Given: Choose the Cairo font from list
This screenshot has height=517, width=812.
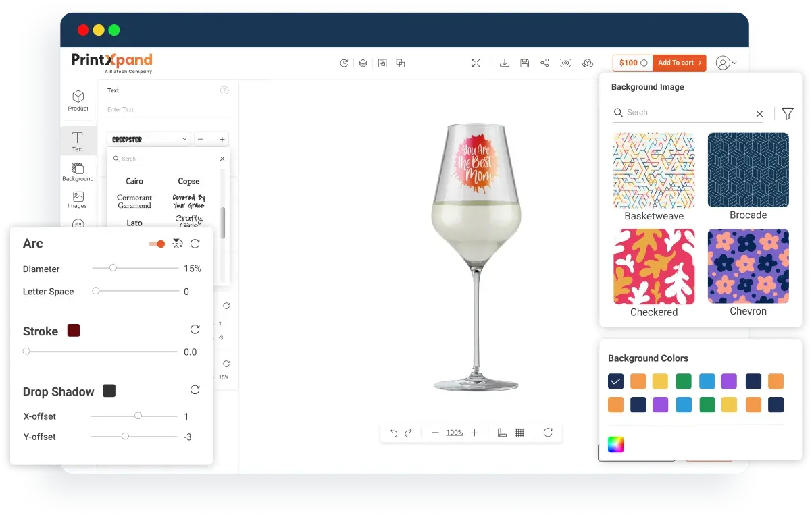Looking at the screenshot, I should click(134, 181).
